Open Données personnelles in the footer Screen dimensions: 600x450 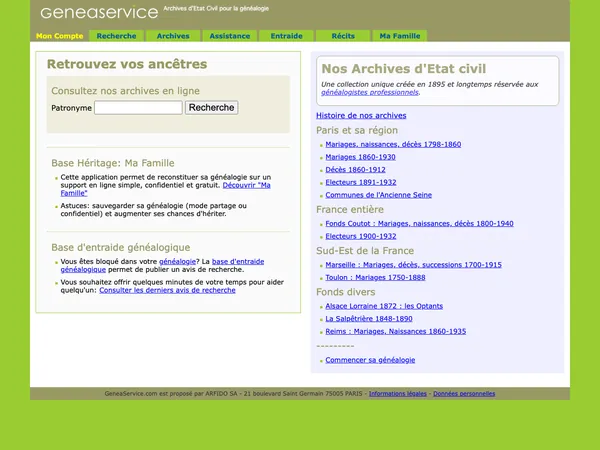click(x=464, y=394)
